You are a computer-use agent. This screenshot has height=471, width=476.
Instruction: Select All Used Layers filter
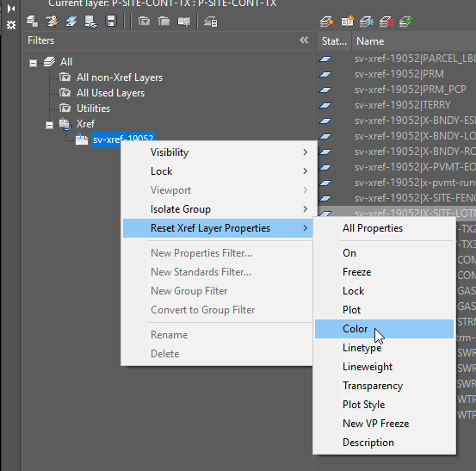click(110, 93)
